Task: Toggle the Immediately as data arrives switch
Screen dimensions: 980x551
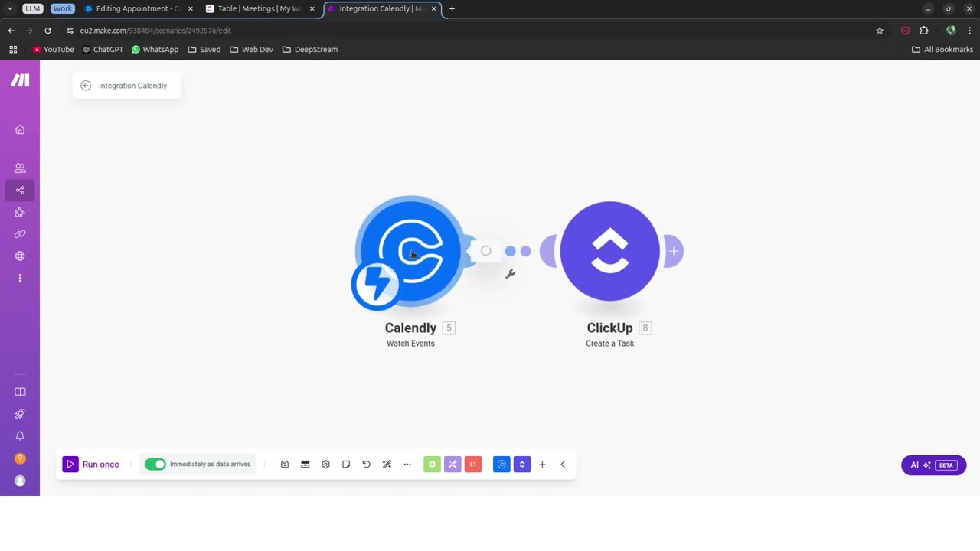Action: [155, 465]
